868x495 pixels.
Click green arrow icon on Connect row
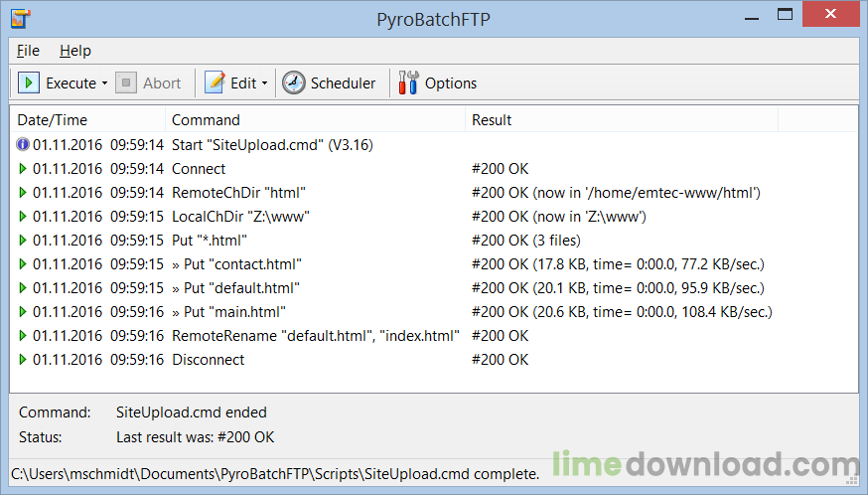click(23, 169)
